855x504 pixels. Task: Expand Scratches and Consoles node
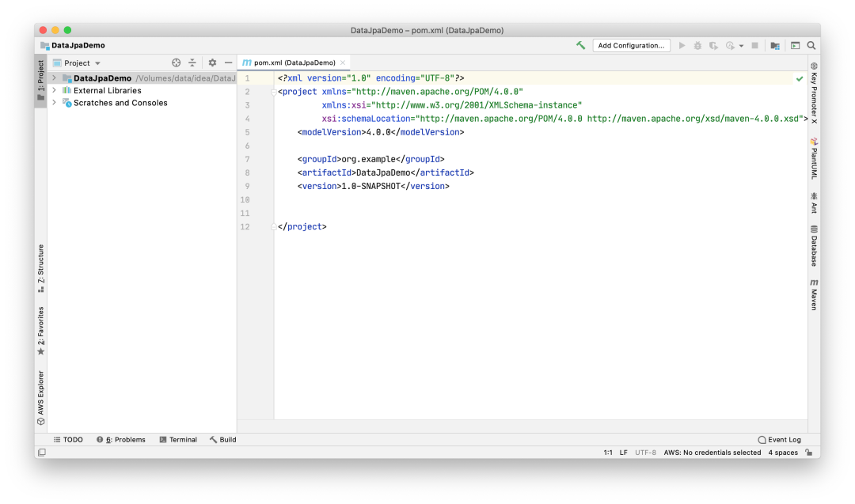(x=54, y=102)
